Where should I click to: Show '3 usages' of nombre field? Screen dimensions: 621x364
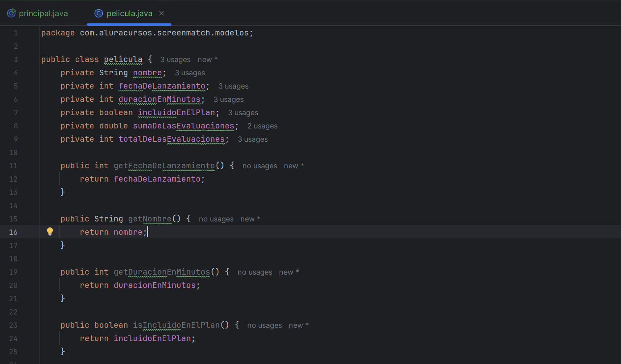pyautogui.click(x=190, y=73)
